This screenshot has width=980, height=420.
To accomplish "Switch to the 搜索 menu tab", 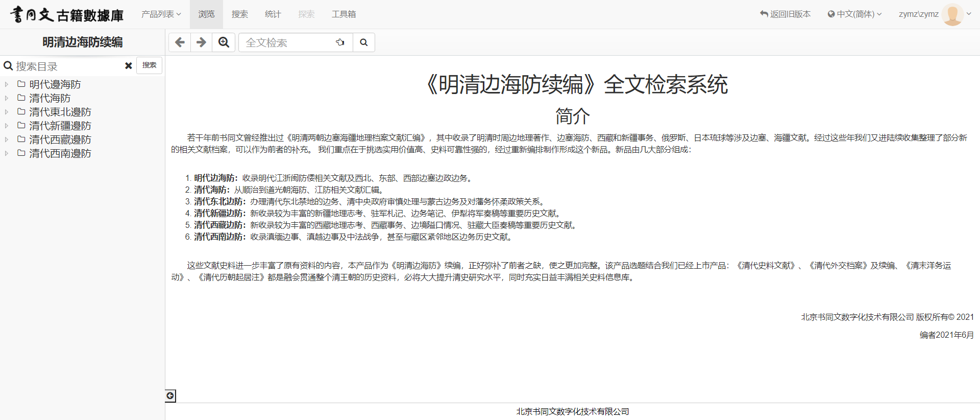I will coord(239,14).
